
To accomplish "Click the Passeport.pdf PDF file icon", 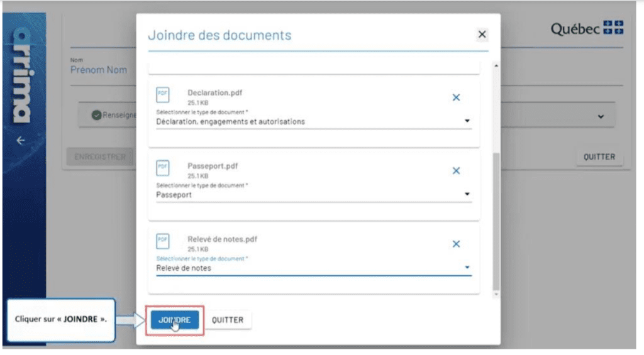I will pyautogui.click(x=163, y=168).
